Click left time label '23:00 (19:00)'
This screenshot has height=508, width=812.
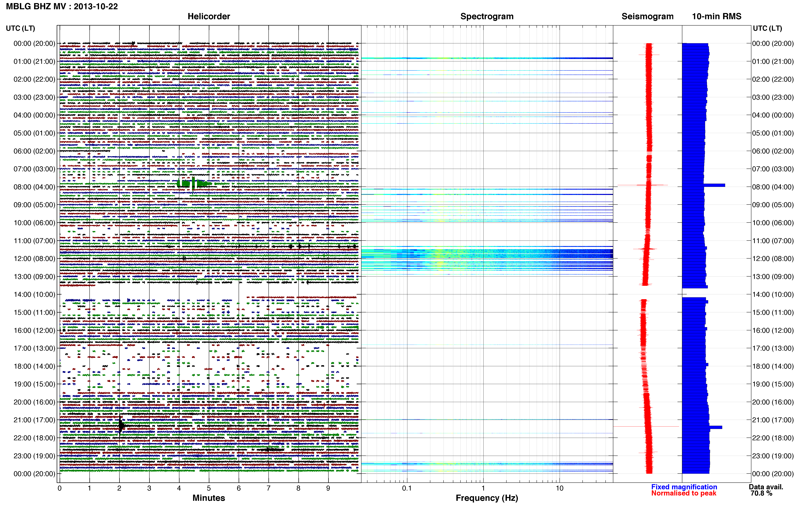(34, 456)
